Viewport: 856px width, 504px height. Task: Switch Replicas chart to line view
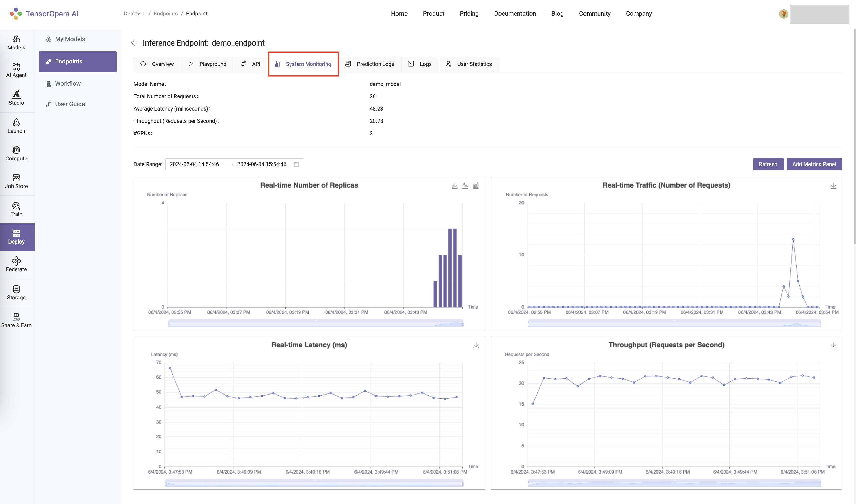[465, 186]
